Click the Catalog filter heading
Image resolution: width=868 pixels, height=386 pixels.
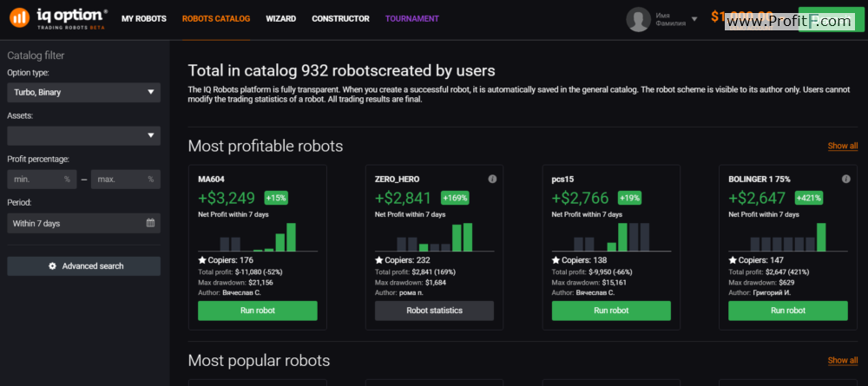(x=36, y=56)
